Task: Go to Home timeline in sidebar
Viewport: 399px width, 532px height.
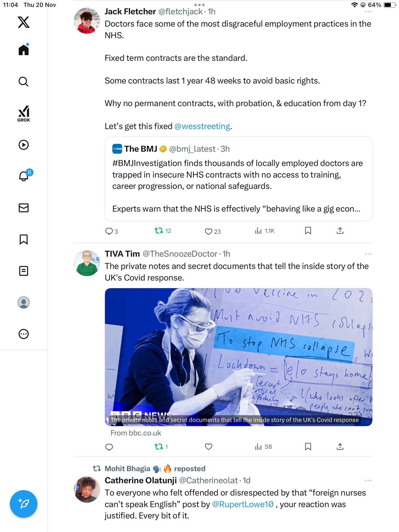Action: 24,50
